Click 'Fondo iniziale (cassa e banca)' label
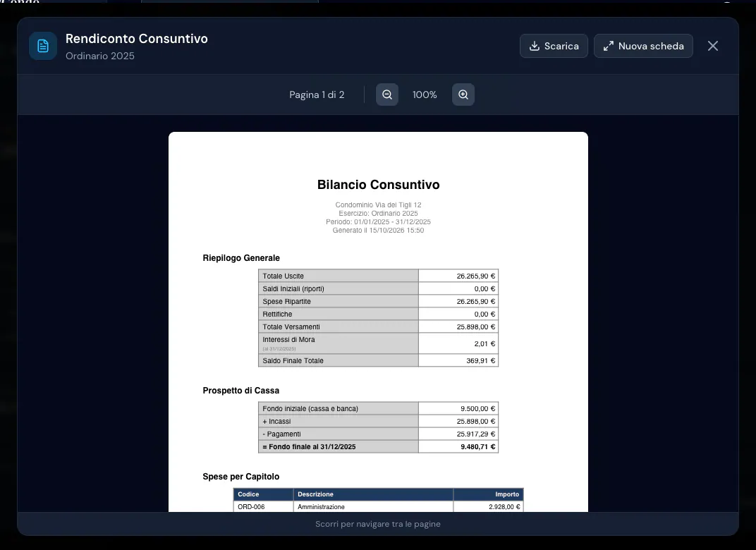The image size is (756, 550). pos(310,409)
